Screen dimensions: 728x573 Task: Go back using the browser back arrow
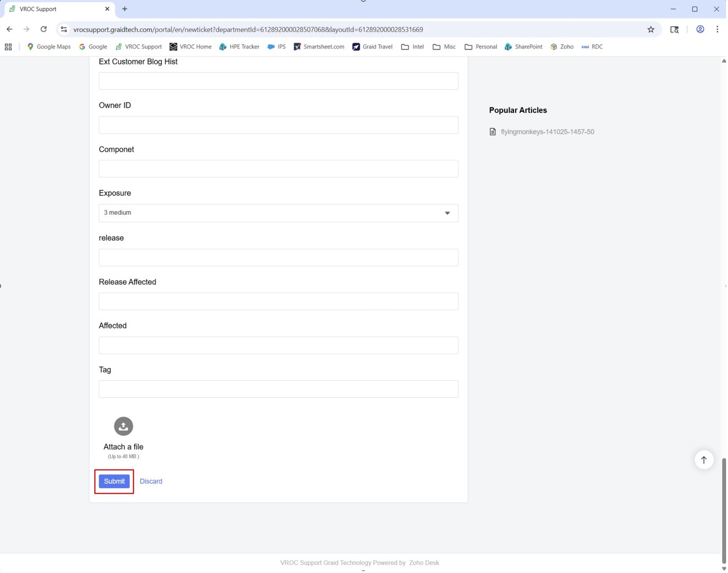pos(10,30)
